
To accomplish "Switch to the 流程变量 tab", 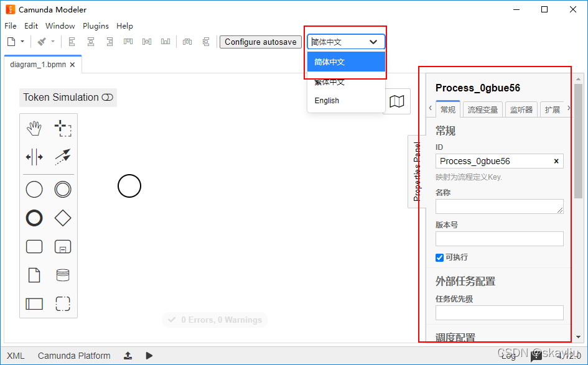I will (x=483, y=109).
